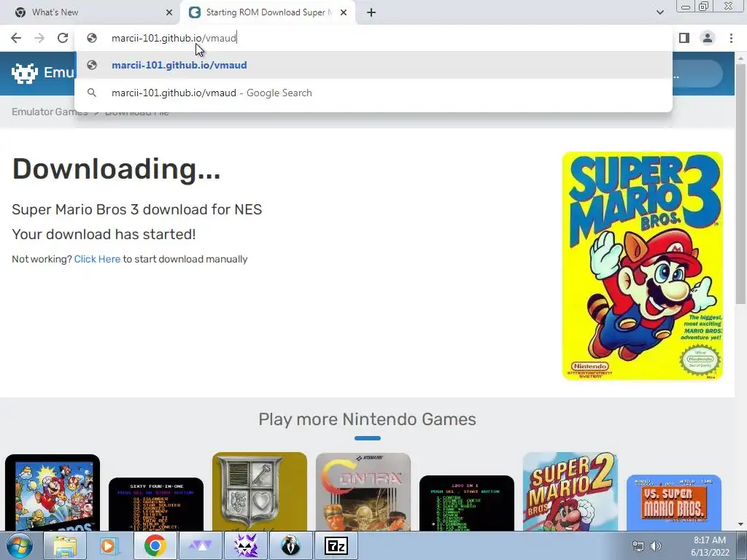Open the side panel icon
Screen dimensions: 747x560
684,38
